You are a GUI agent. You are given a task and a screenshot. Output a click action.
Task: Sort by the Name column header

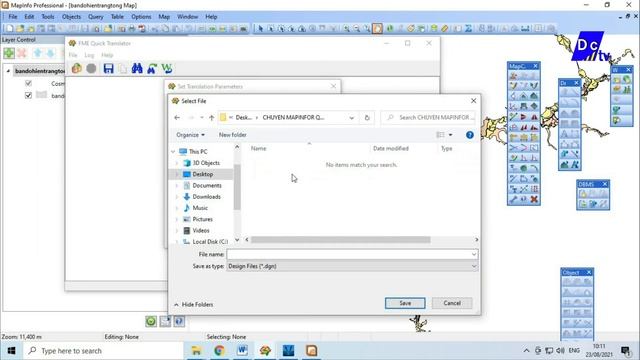click(258, 149)
